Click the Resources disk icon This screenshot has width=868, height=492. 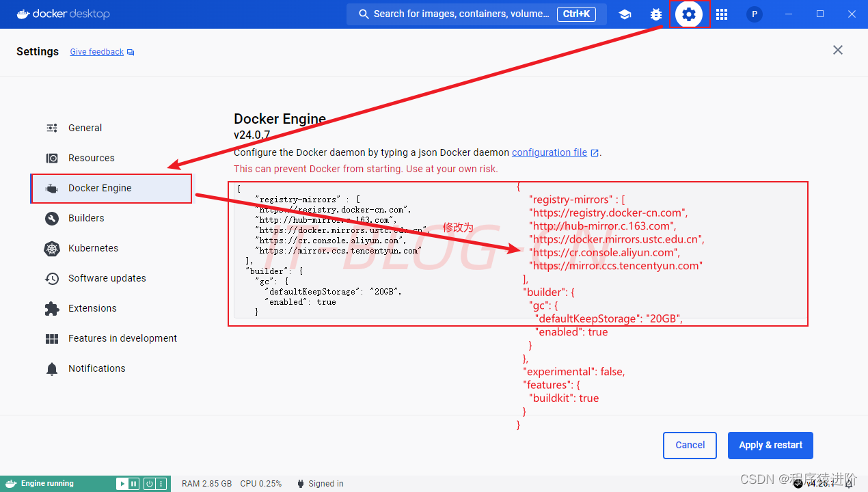[52, 158]
